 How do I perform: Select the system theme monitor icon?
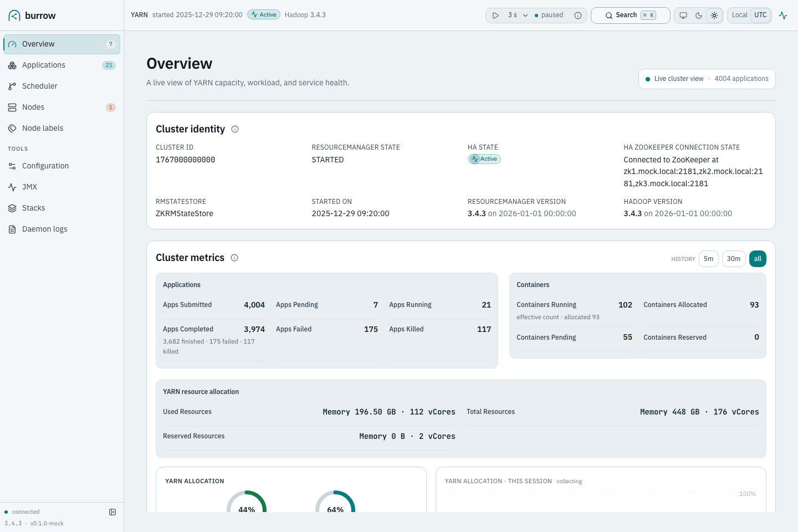pos(683,16)
